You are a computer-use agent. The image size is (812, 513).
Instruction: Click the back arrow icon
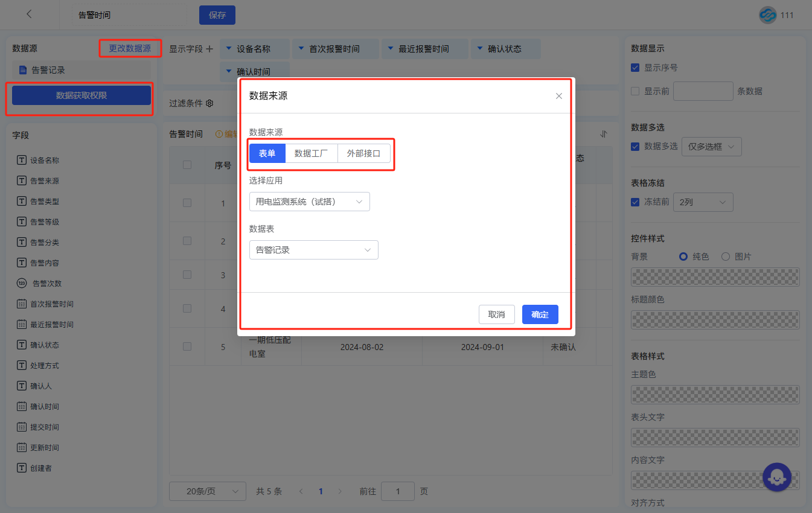[29, 14]
